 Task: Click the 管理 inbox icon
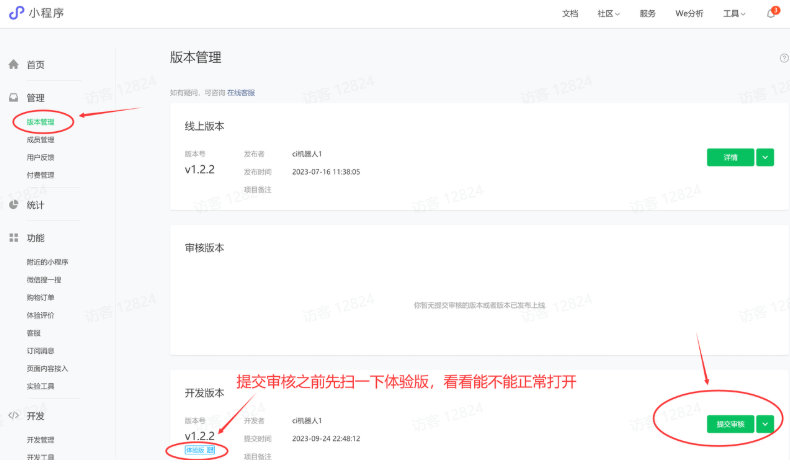(14, 98)
